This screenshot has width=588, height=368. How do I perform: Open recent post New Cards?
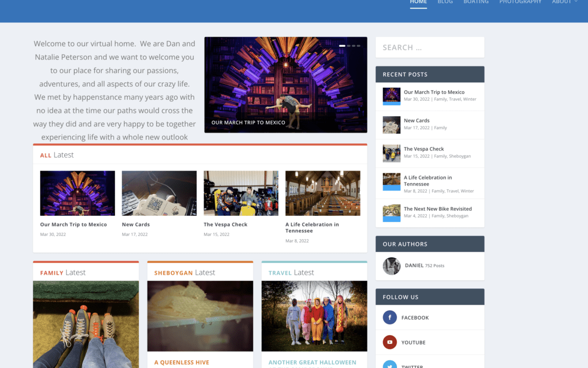[416, 120]
